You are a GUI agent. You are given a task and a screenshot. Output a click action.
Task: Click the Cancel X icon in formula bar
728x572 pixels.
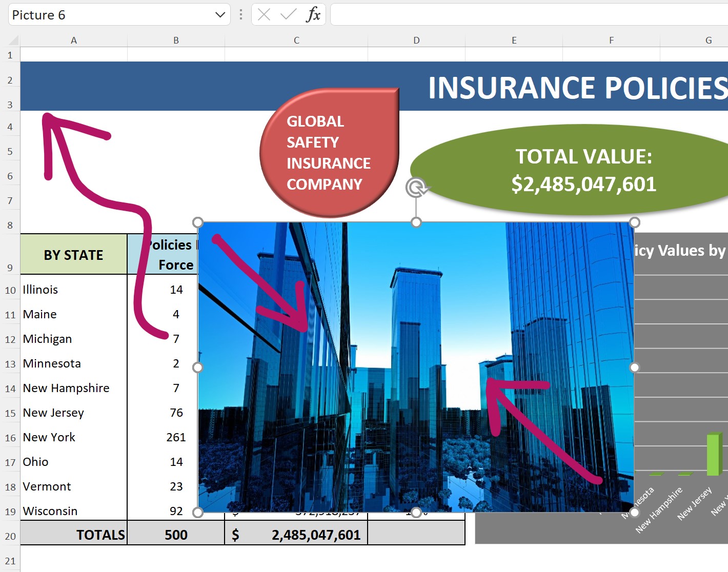[x=264, y=15]
